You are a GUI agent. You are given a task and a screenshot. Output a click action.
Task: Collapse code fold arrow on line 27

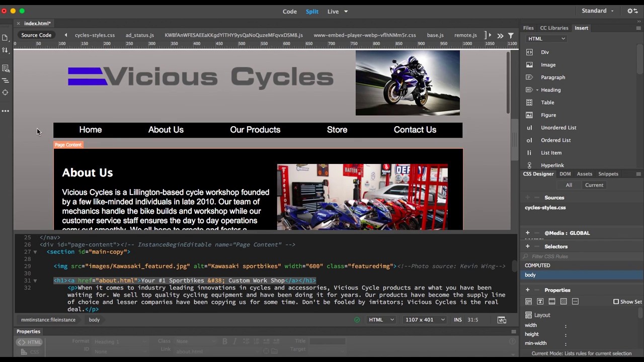click(x=35, y=252)
